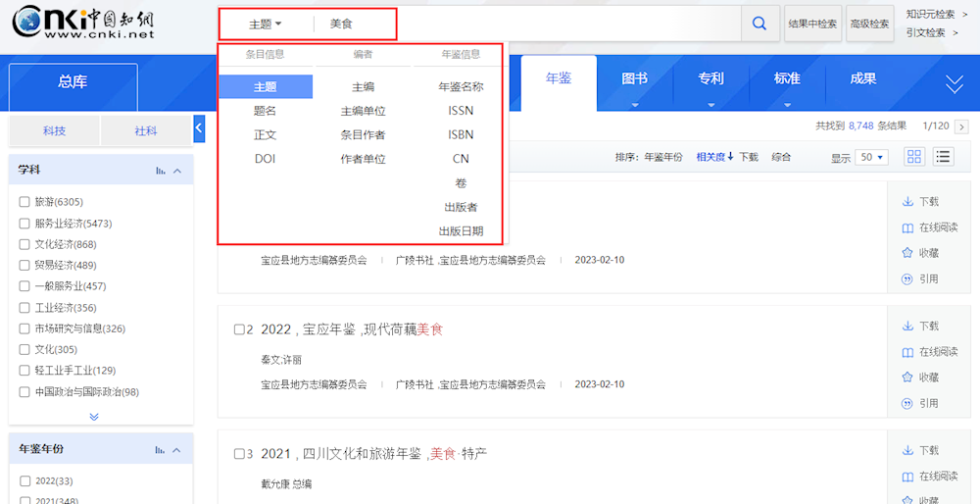Image resolution: width=980 pixels, height=504 pixels.
Task: Open the 主题 search field dropdown
Action: point(265,24)
